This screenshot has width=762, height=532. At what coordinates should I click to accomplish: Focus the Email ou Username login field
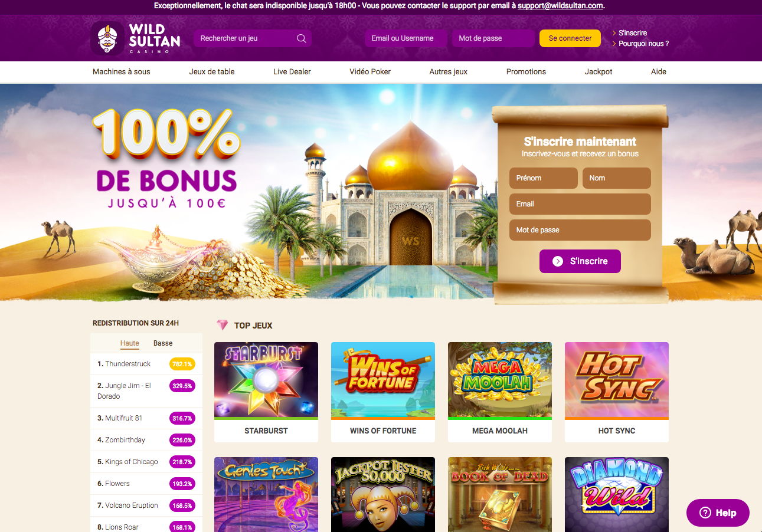pos(406,38)
